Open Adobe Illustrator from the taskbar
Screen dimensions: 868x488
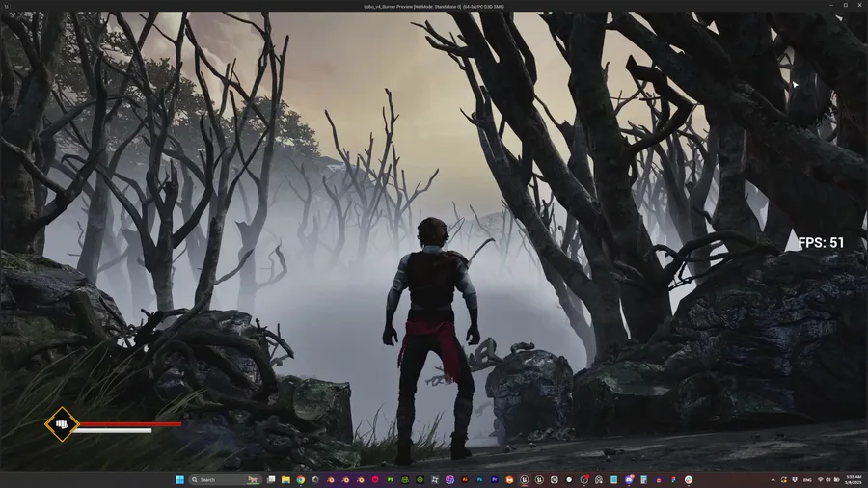click(465, 479)
